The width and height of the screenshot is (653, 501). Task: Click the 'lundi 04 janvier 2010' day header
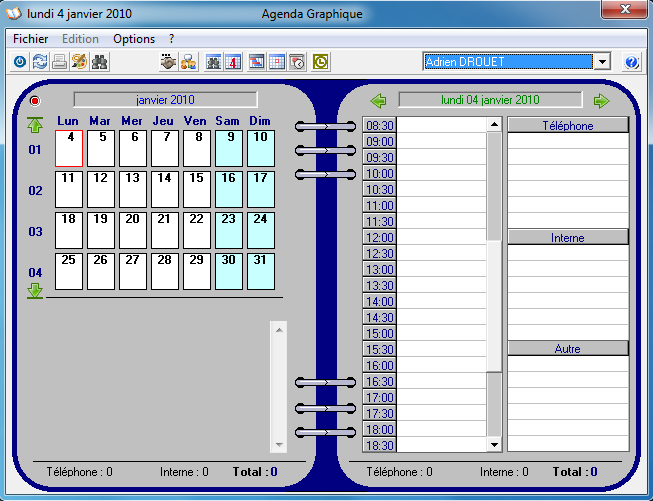[490, 100]
